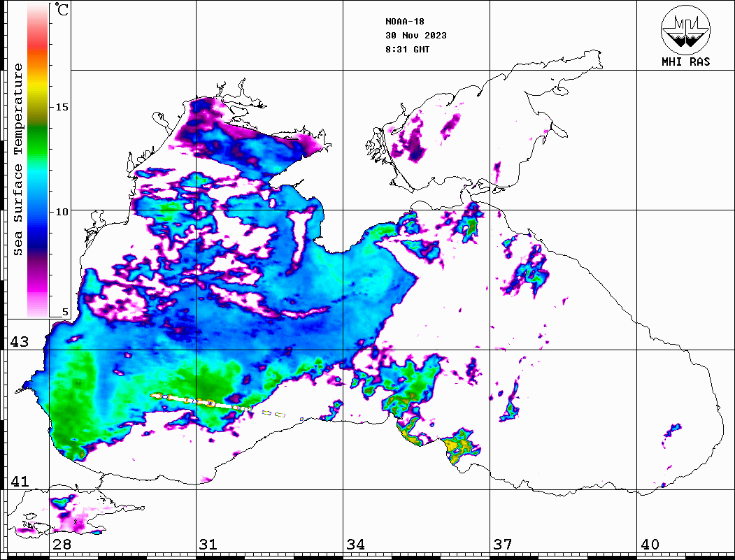Click the 15 tick on temperature scale
735x560 pixels.
62,107
